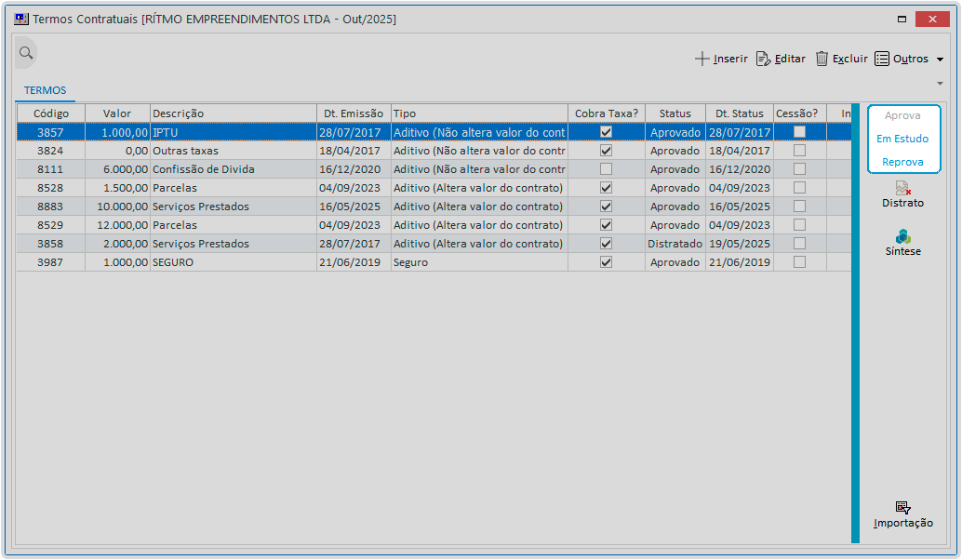Click code 8883 cell
The height and width of the screenshot is (560, 962).
tap(51, 207)
